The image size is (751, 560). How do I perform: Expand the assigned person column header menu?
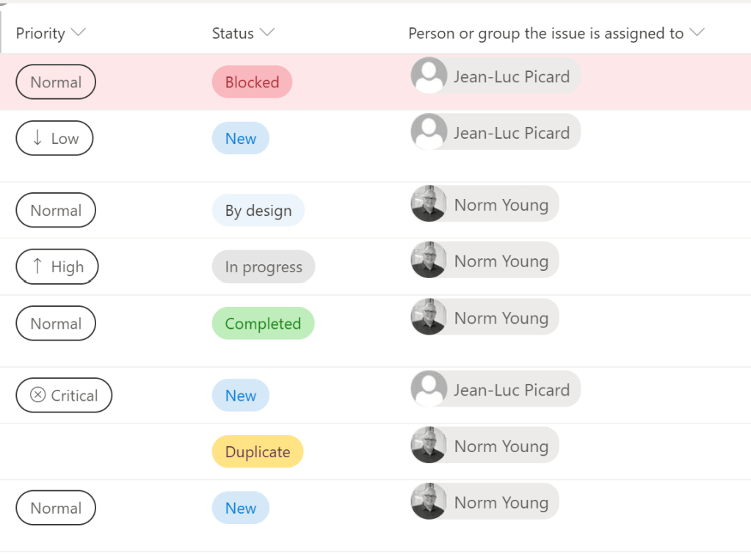(697, 32)
